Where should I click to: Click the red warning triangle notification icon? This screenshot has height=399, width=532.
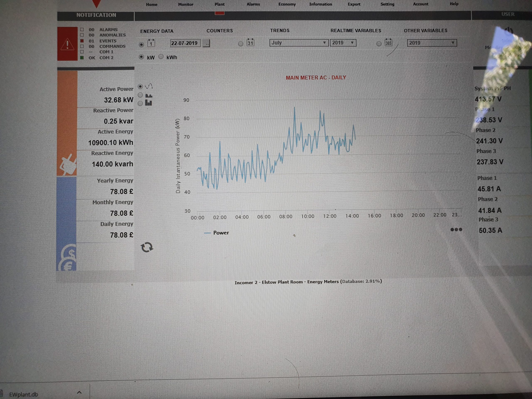pyautogui.click(x=67, y=44)
